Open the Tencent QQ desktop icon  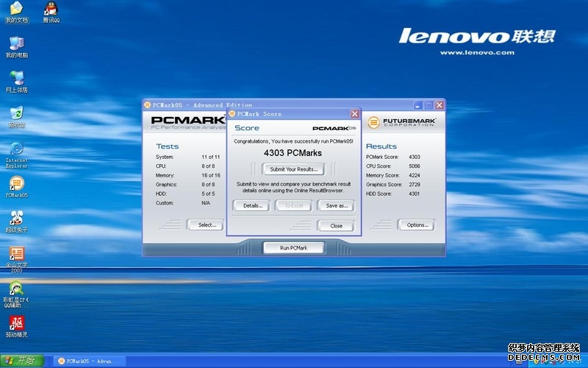(51, 13)
